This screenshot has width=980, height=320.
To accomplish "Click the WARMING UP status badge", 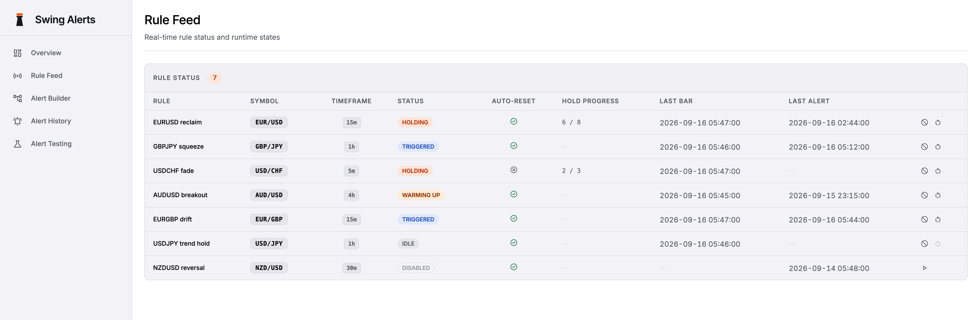I will (421, 195).
